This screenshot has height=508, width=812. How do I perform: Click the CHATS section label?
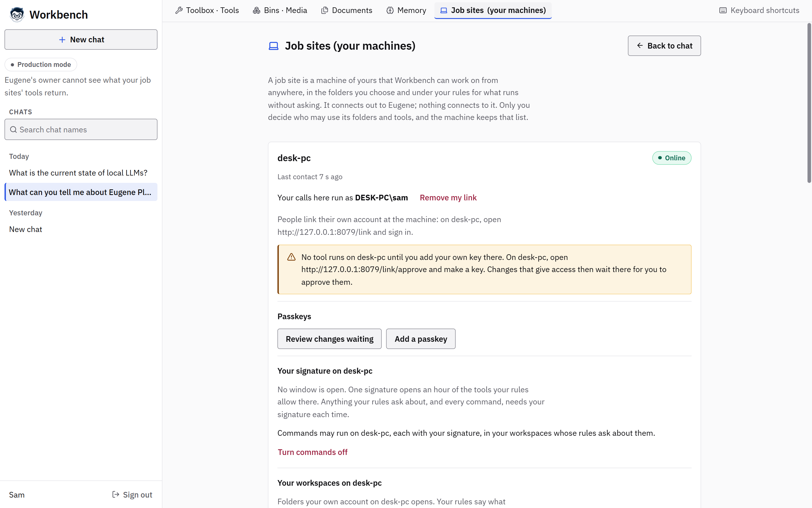[21, 112]
